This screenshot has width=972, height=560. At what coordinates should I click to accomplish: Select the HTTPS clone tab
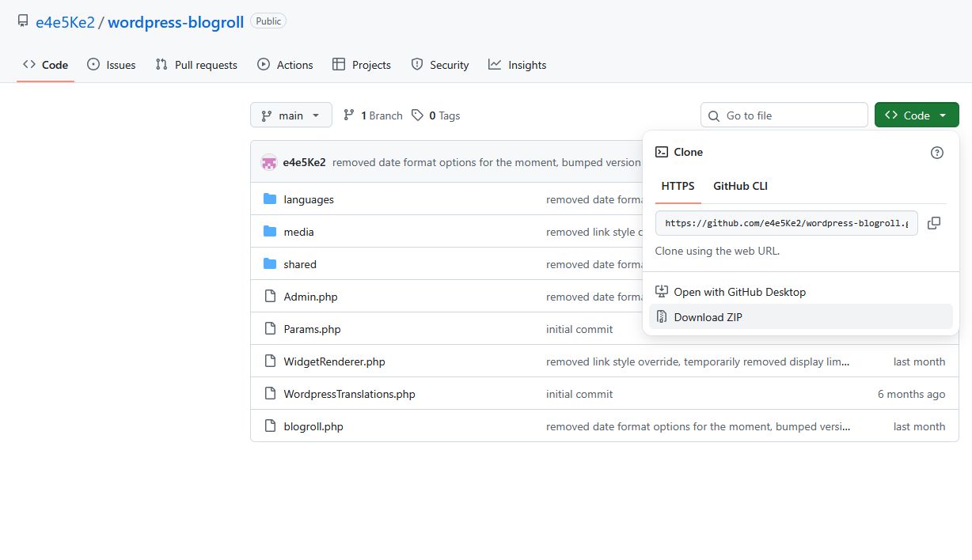(678, 186)
